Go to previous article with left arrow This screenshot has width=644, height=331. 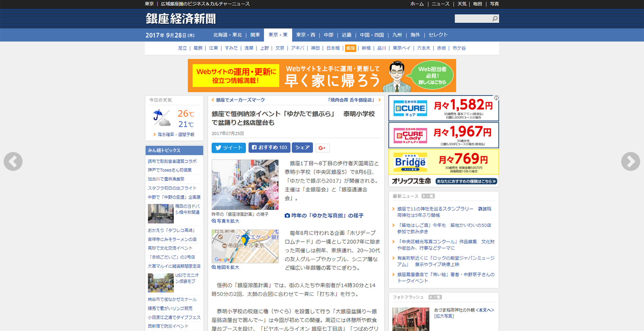point(13,161)
